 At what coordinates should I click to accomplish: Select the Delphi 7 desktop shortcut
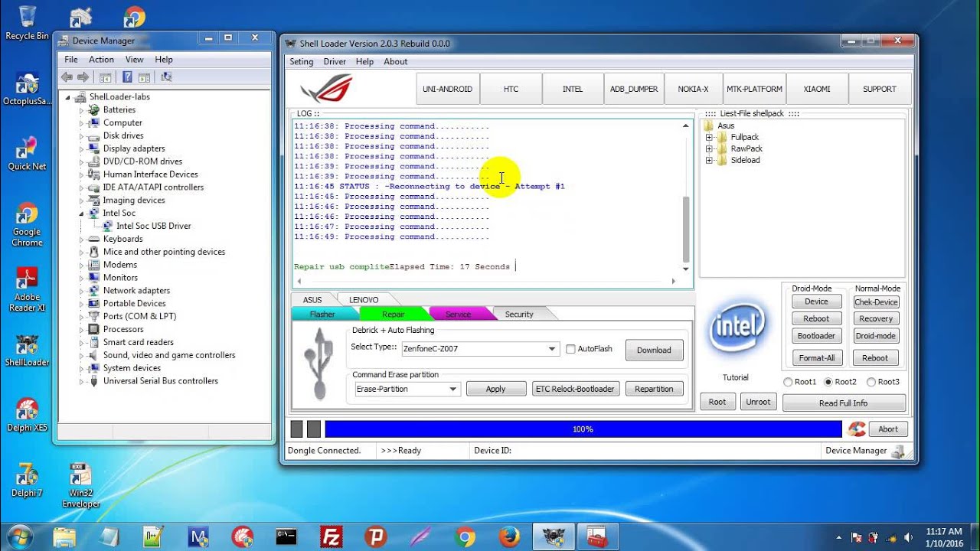(x=27, y=481)
